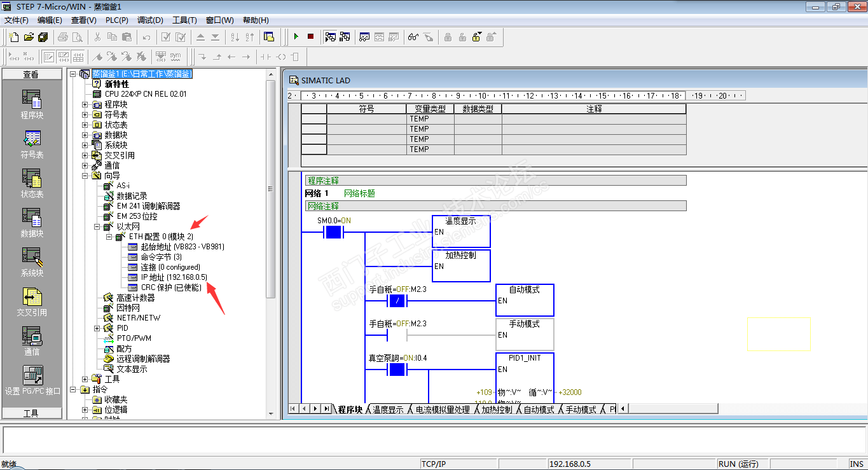Open the PLC(P) menu
Viewport: 868px width, 470px height.
coord(116,20)
